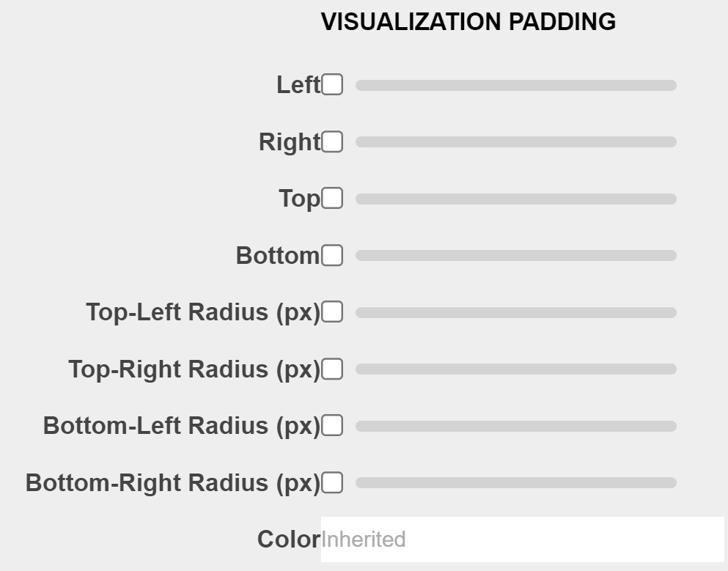This screenshot has height=571, width=728.
Task: Check the Bottom-Left Radius checkbox
Action: click(332, 426)
